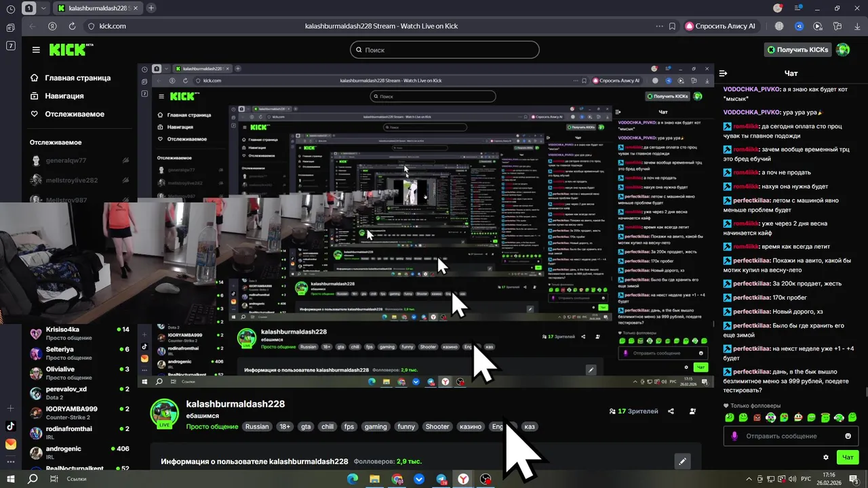Open the browser history clock icon
Image resolution: width=868 pixels, height=488 pixels.
tap(10, 9)
